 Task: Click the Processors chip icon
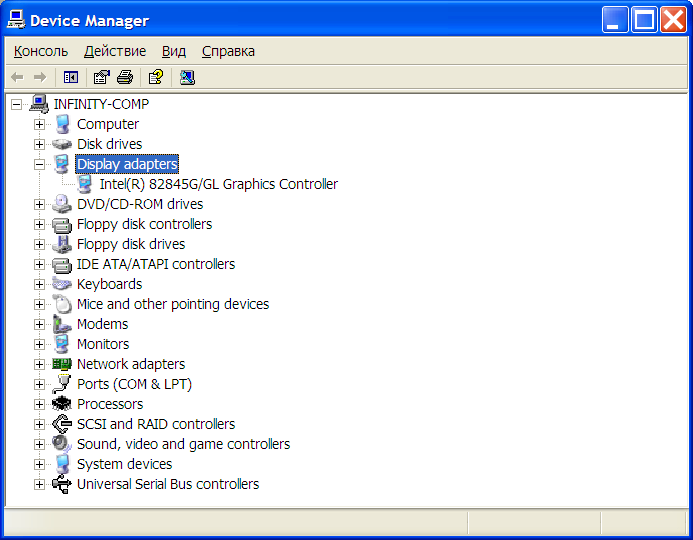click(62, 404)
